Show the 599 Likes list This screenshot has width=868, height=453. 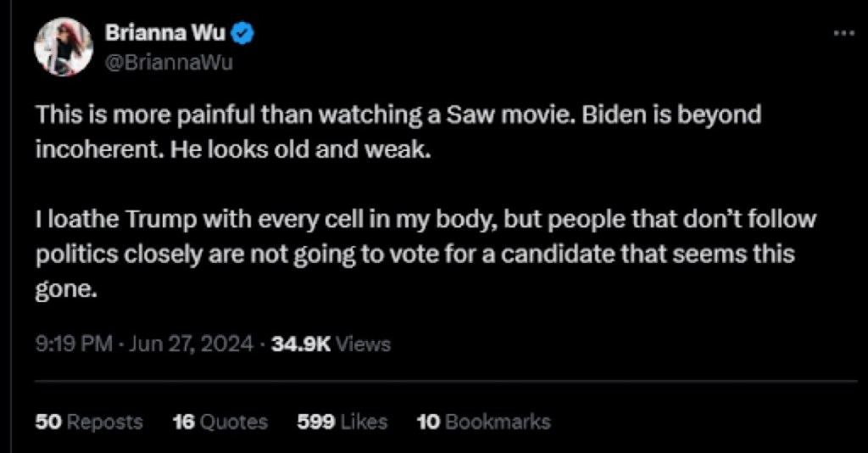pyautogui.click(x=342, y=422)
